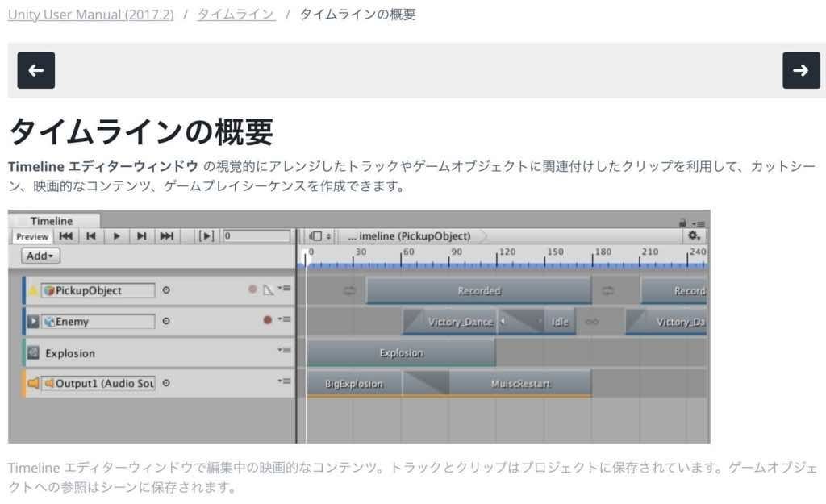Open the Enemy track context menu

tap(285, 319)
